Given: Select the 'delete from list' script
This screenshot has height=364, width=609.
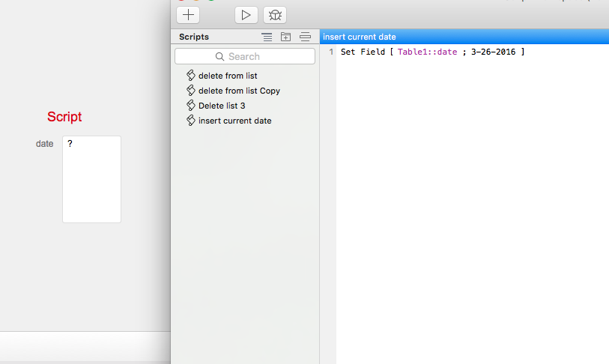Looking at the screenshot, I should click(x=228, y=76).
